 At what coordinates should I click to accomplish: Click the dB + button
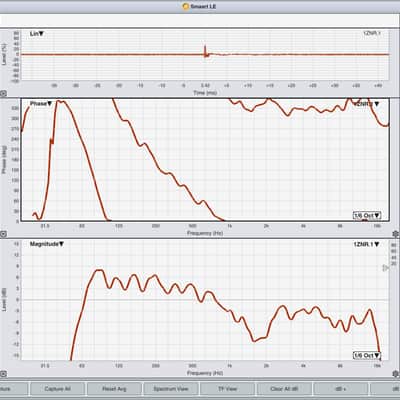coord(341,389)
